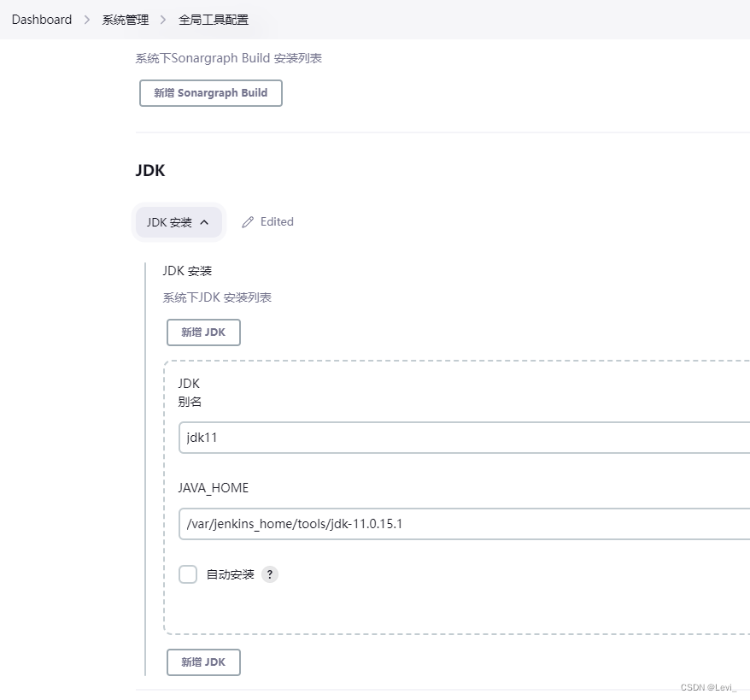Select 全局工具配置 in the breadcrumb
Image resolution: width=750 pixels, height=700 pixels.
(x=214, y=19)
